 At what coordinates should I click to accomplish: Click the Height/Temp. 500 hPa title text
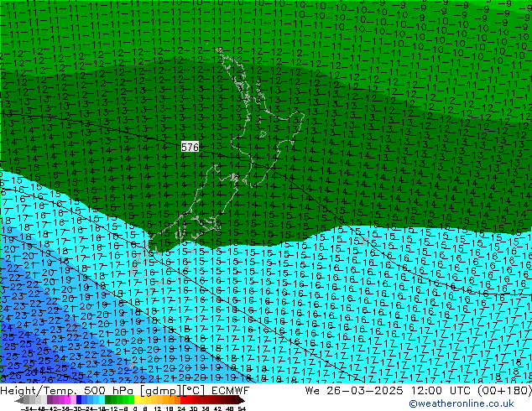65,391
